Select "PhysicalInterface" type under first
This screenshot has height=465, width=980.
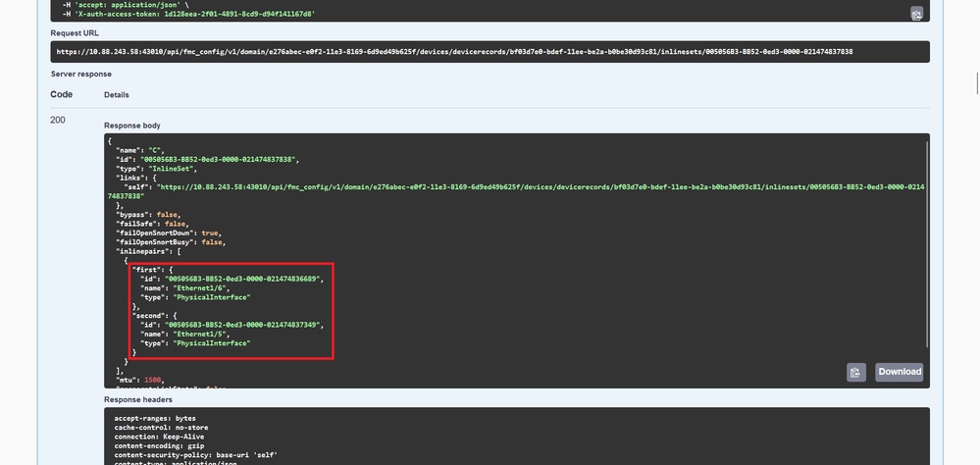pyautogui.click(x=211, y=297)
